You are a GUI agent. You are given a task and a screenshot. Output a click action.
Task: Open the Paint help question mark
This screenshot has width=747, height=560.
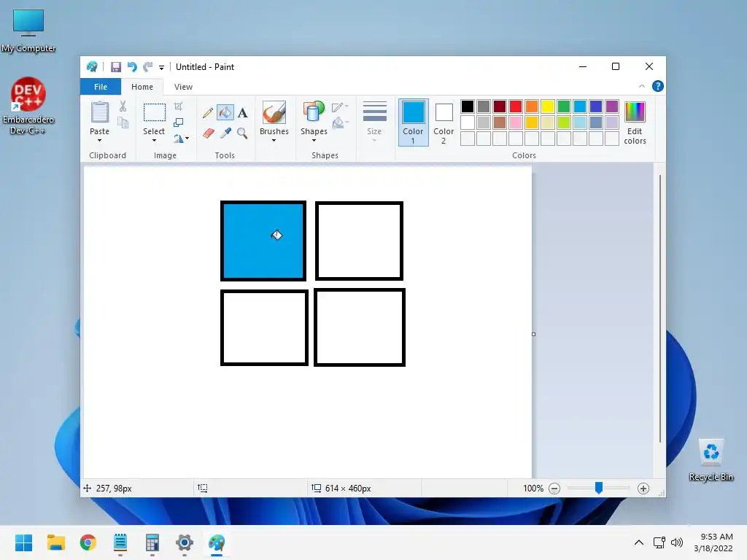click(x=657, y=86)
